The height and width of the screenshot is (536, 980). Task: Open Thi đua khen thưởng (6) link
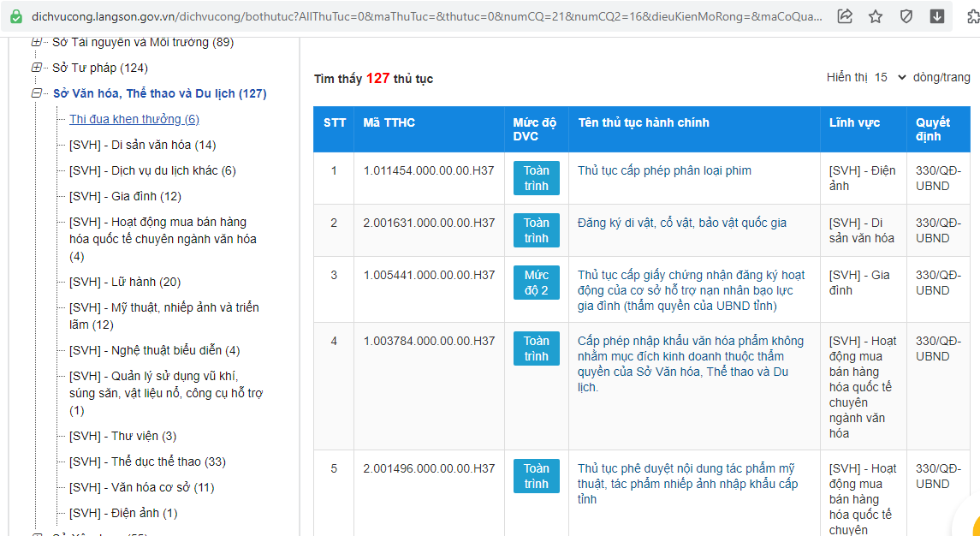(134, 119)
